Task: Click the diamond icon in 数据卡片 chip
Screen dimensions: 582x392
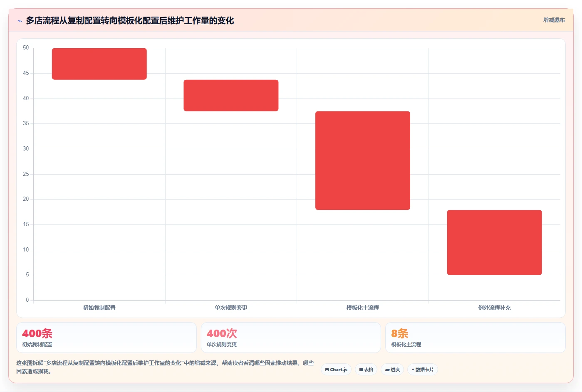Action: (x=413, y=370)
